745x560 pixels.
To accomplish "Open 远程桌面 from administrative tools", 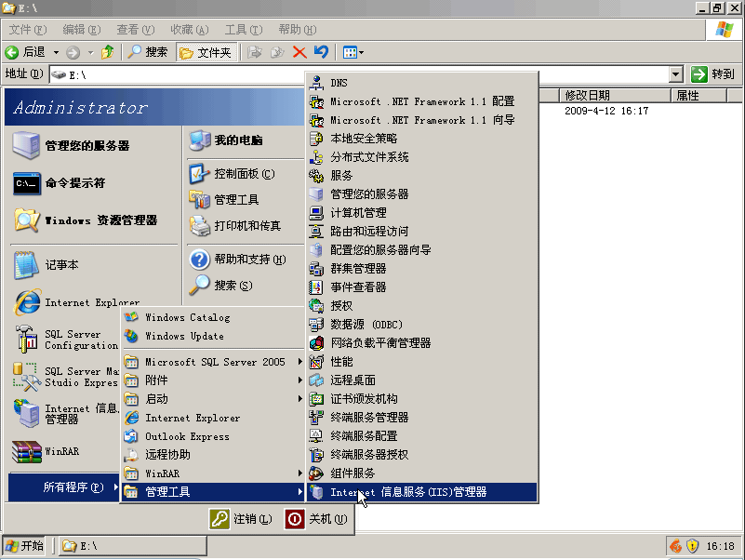I will (x=422, y=380).
